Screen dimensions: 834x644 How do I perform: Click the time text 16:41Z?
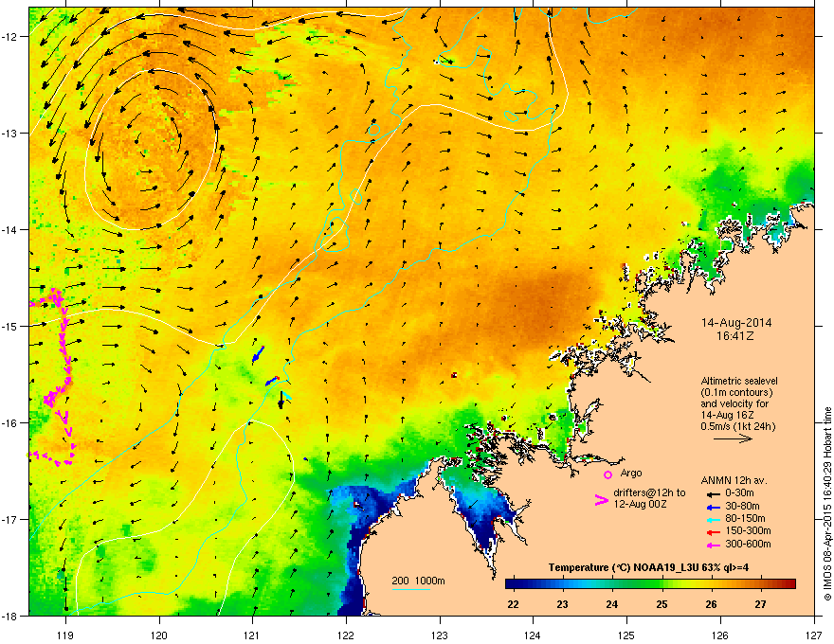click(x=735, y=336)
